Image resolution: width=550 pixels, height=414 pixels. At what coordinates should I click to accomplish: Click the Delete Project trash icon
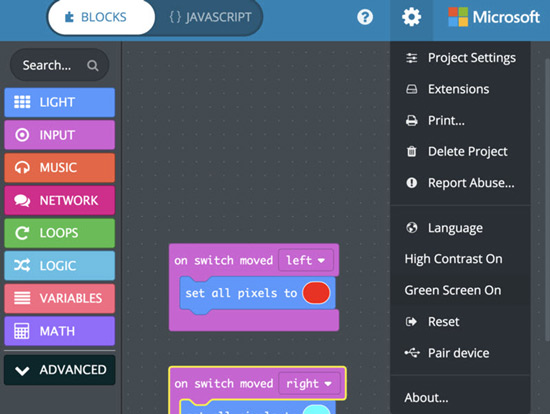411,152
